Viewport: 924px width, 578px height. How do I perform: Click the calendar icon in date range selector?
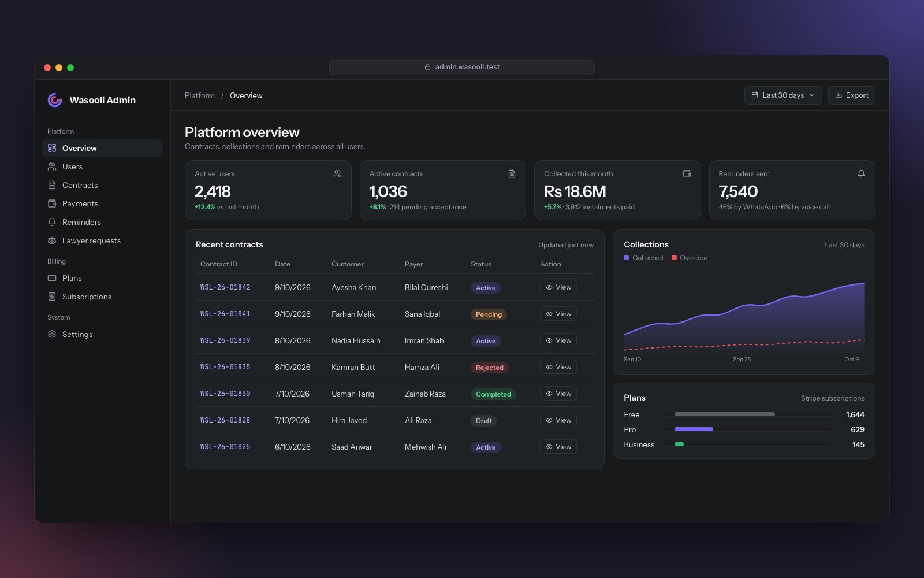pos(755,95)
